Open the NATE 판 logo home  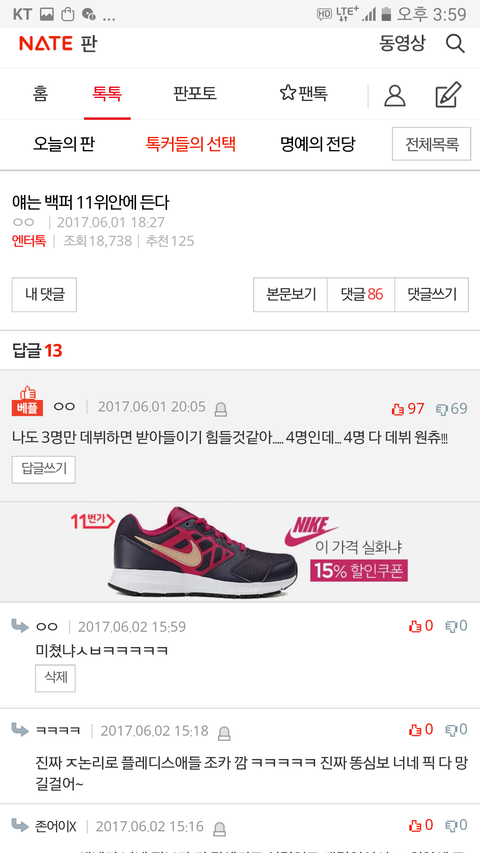click(58, 44)
